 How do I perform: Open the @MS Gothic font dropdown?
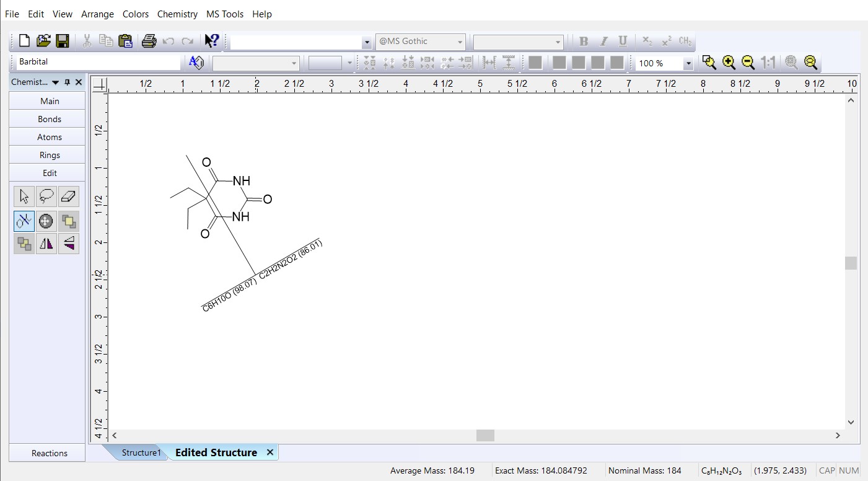point(460,42)
